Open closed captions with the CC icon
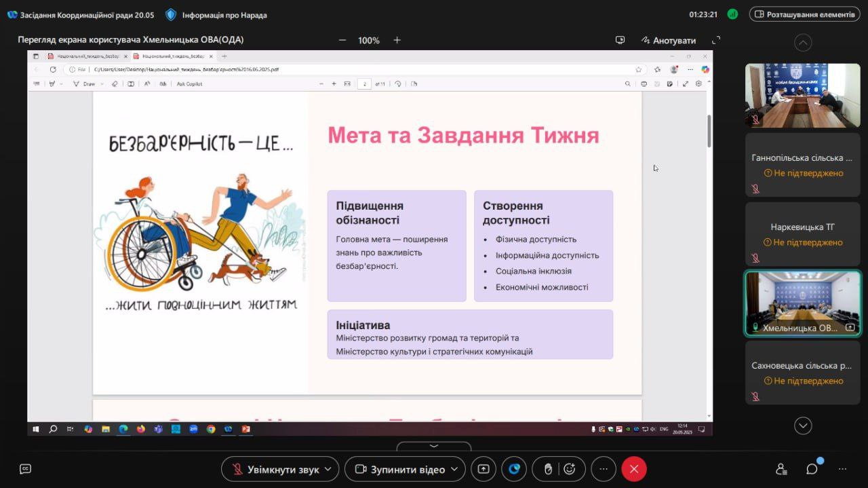Image resolution: width=868 pixels, height=488 pixels. pos(25,469)
